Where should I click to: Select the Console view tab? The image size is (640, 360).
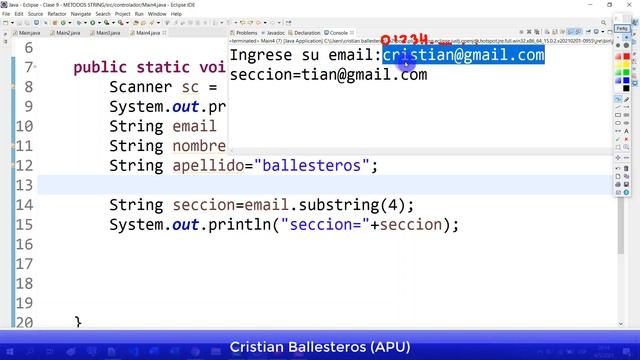[336, 33]
